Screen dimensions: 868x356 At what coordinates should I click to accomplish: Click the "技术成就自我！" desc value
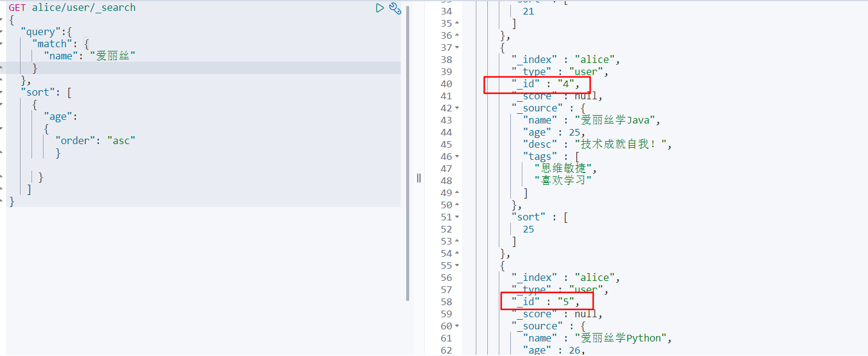[623, 144]
